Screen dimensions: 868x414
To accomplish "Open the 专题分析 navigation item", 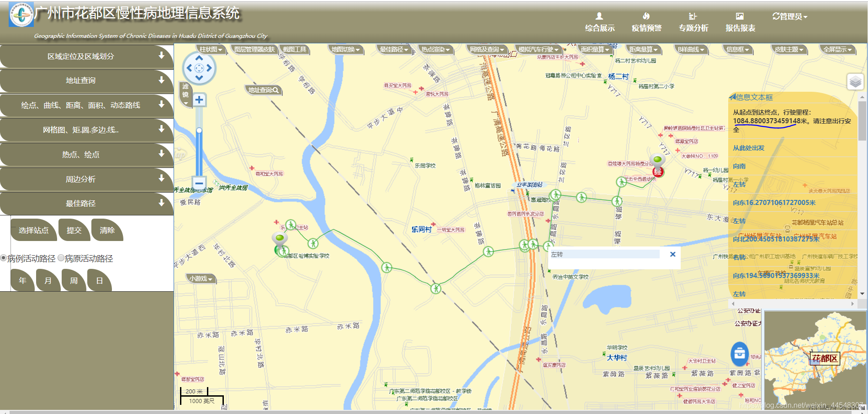I will 693,22.
